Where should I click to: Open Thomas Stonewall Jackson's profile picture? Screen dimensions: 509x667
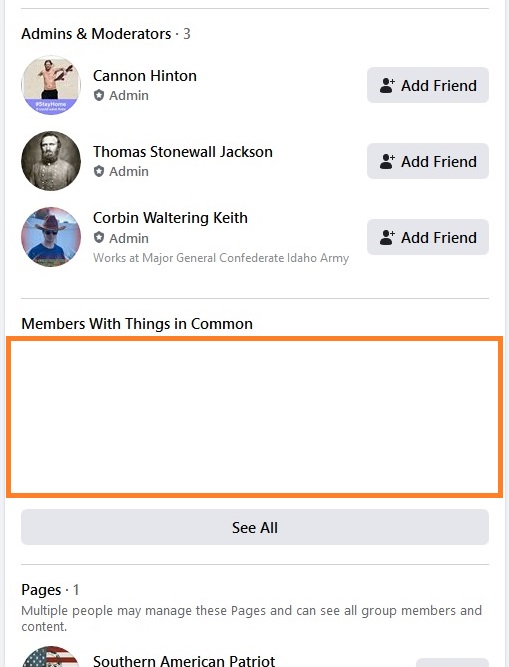coord(51,161)
